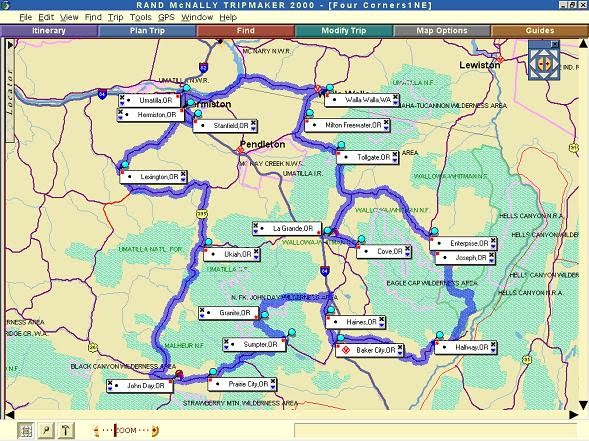Remove the Walla Walla,WA stop label
The width and height of the screenshot is (589, 441).
click(395, 97)
